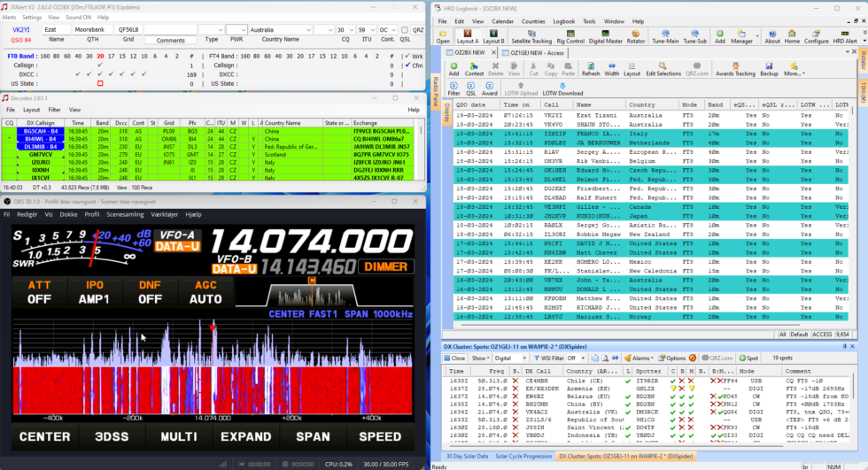The width and height of the screenshot is (868, 470).
Task: Open Edit Selections in logbook toolbar
Action: coord(663,69)
